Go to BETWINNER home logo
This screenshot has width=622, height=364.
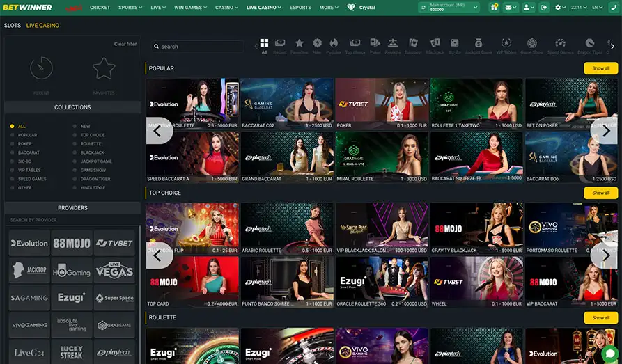pyautogui.click(x=27, y=7)
